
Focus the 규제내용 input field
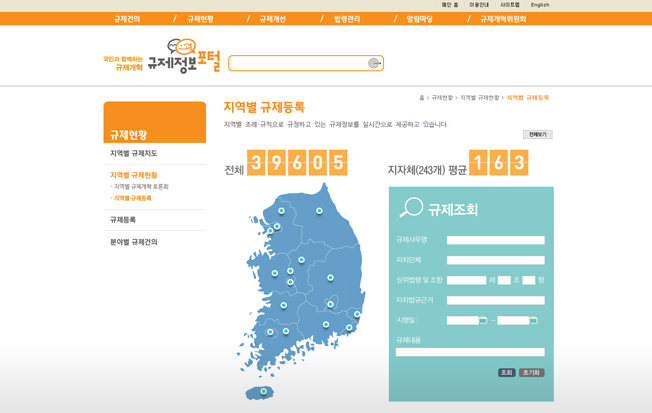[470, 352]
